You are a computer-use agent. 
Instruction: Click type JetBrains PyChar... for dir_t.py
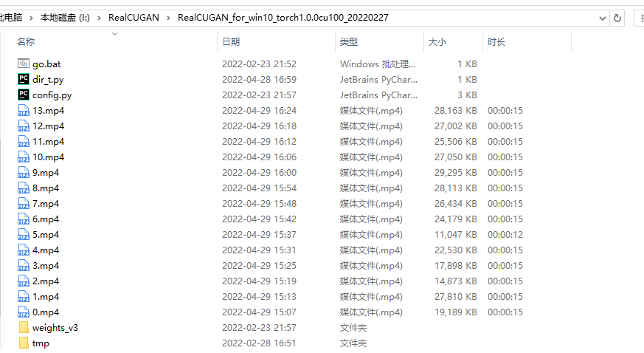coord(378,79)
